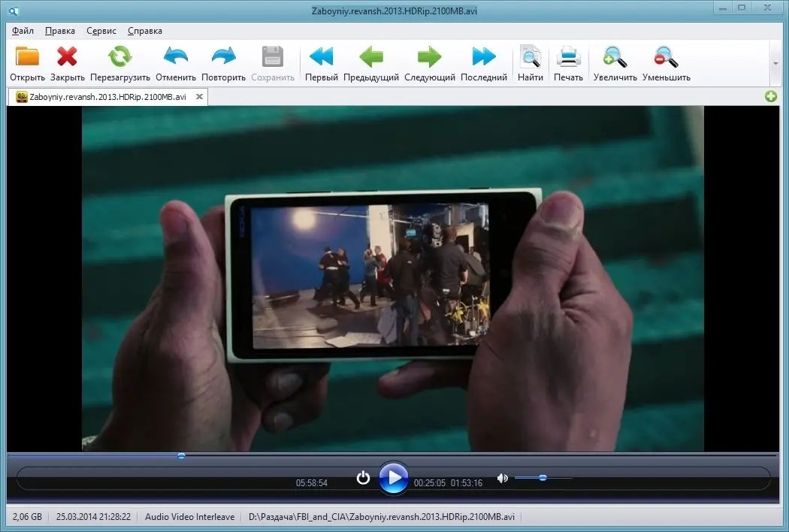789x532 pixels.
Task: Undo with the Отменить arrow
Action: point(176,56)
